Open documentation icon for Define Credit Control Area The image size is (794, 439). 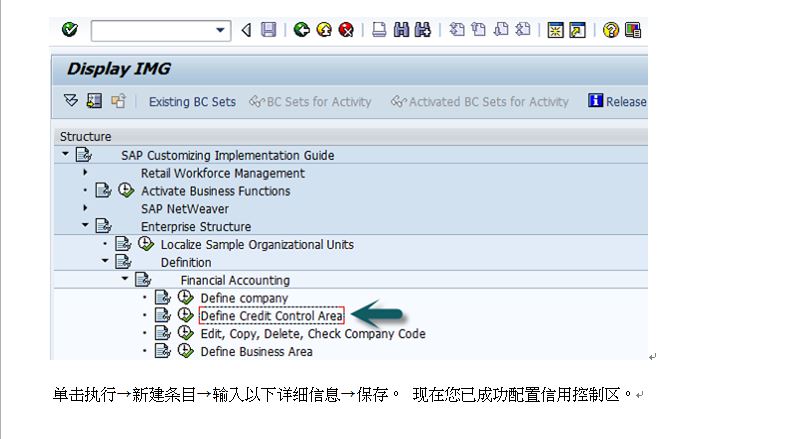(163, 315)
